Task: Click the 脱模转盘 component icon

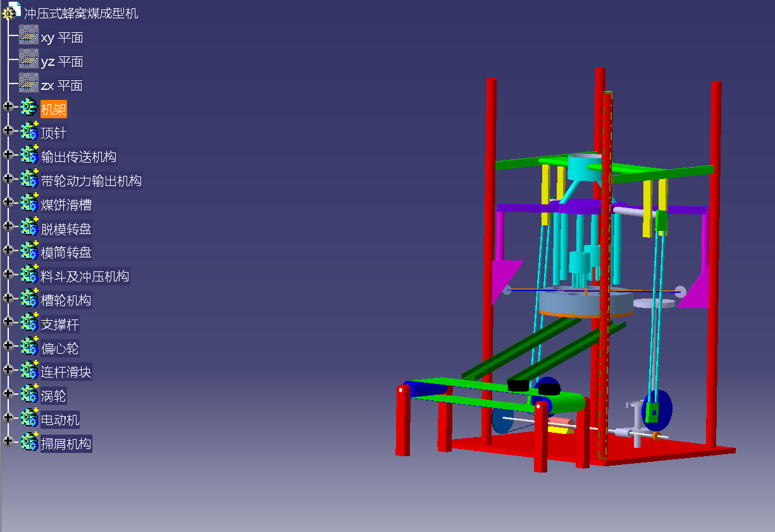Action: pos(29,226)
